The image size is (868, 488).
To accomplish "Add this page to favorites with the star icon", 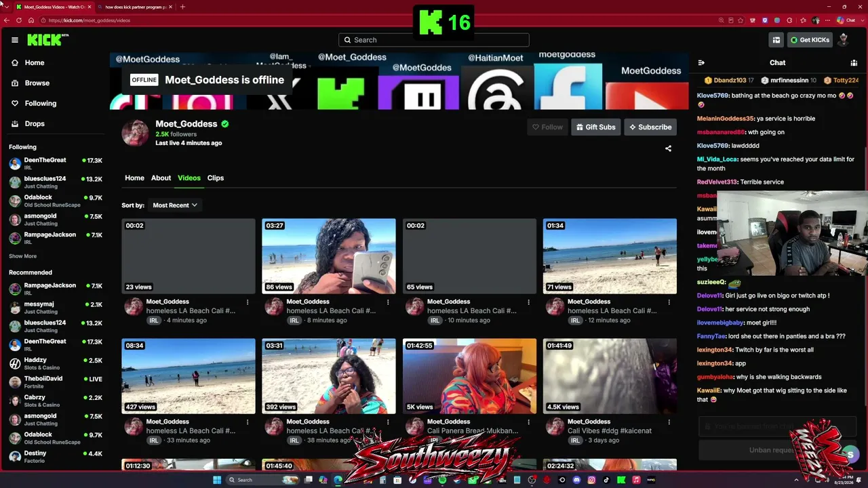I will pos(741,20).
